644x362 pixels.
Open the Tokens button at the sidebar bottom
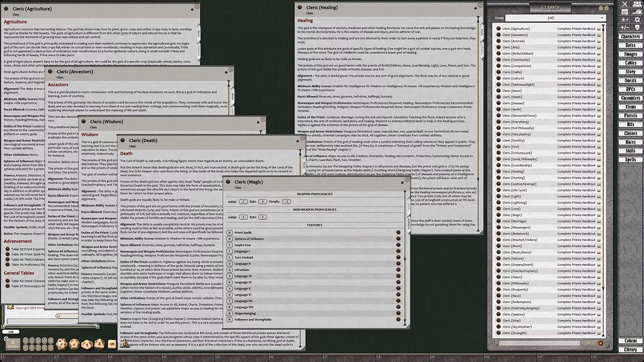(630, 341)
